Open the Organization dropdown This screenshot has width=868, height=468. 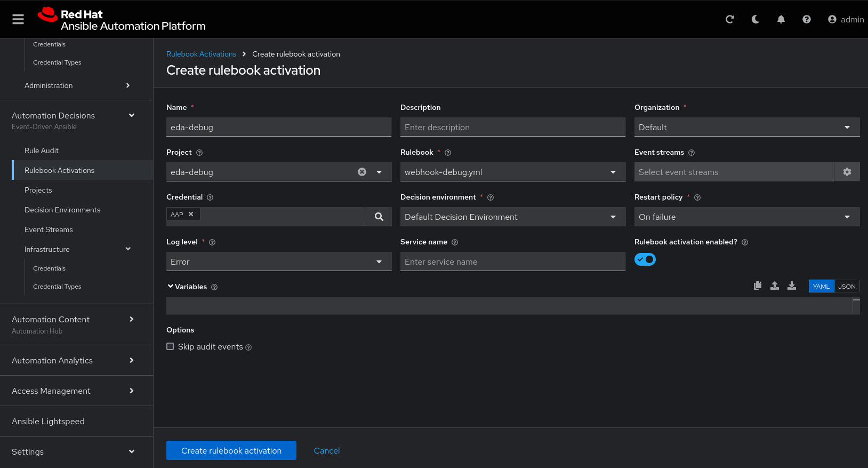(747, 127)
